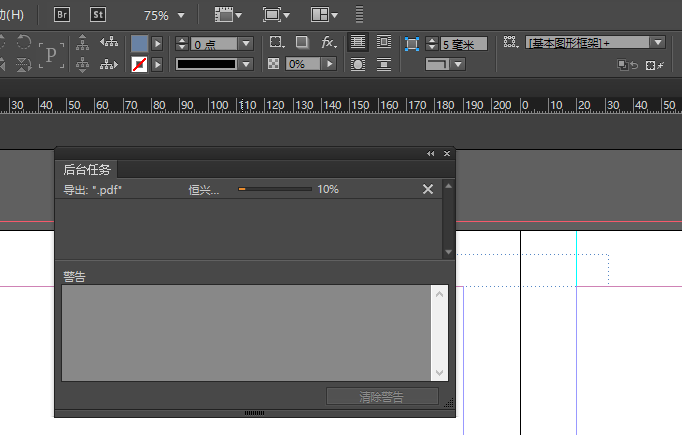
Task: Select the 后台任务 tab
Action: point(87,169)
